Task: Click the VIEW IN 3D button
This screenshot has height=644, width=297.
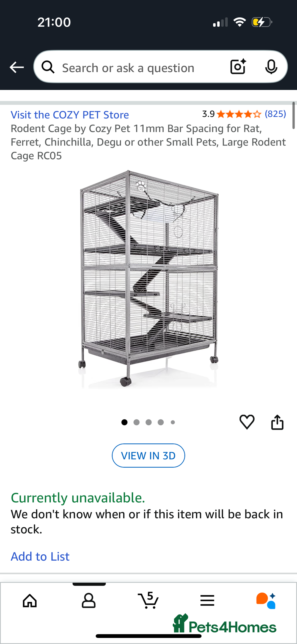Action: pyautogui.click(x=148, y=456)
